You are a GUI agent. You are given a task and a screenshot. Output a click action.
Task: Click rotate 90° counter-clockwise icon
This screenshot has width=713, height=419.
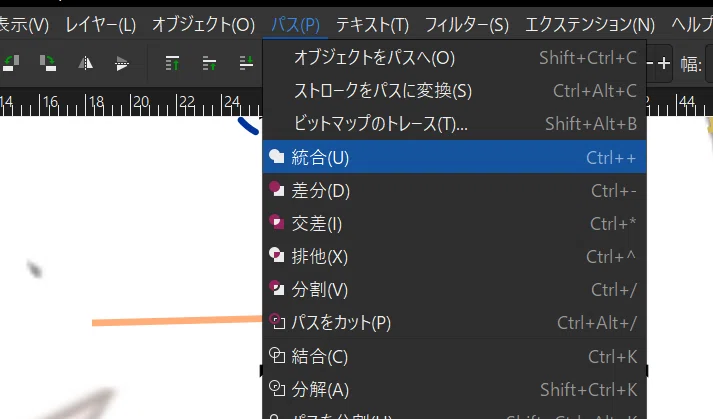click(11, 63)
